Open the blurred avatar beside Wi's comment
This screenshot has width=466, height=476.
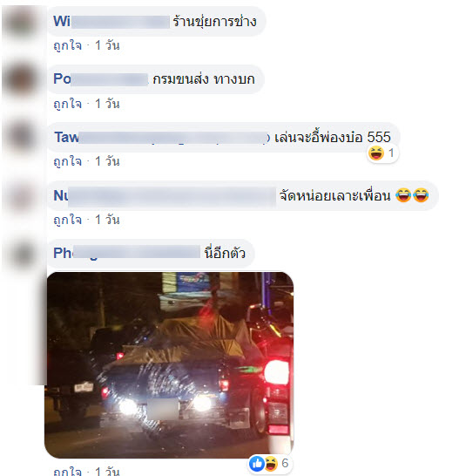coord(22,22)
